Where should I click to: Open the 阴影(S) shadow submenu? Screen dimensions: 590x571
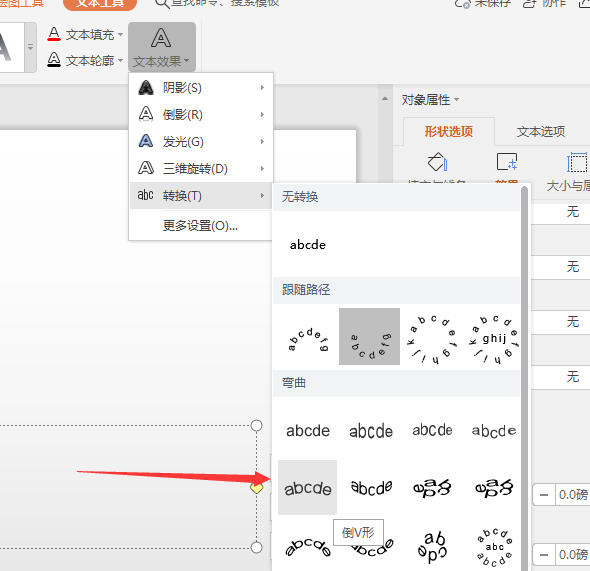[201, 88]
